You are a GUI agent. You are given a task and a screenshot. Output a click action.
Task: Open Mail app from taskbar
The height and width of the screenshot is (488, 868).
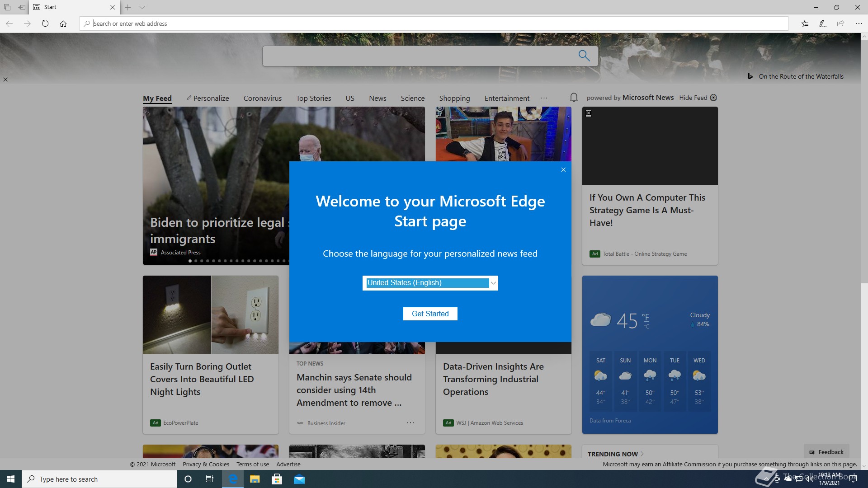point(299,479)
